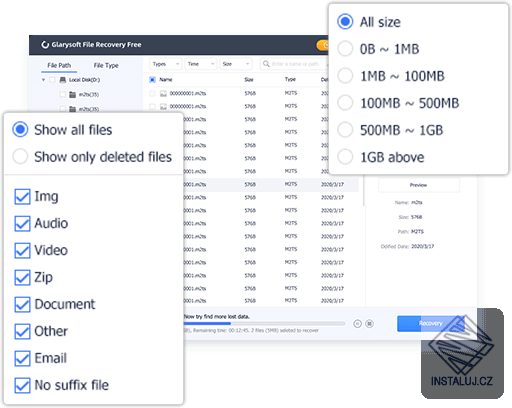
Task: Pick the 500MB ~ 1GB size option
Action: tap(345, 130)
